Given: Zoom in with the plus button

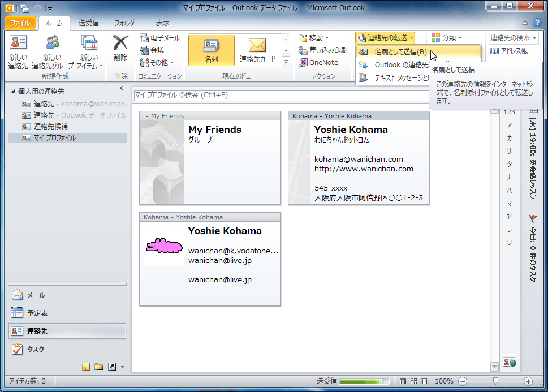Looking at the screenshot, I should pos(528,381).
